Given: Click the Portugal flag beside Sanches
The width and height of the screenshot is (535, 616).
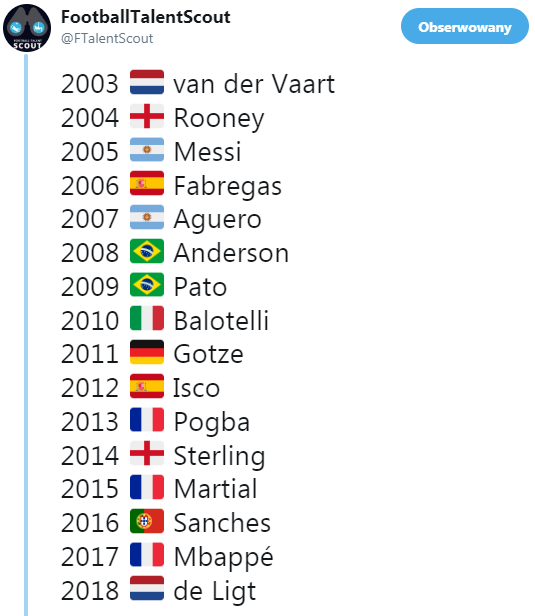Looking at the screenshot, I should pos(147,521).
